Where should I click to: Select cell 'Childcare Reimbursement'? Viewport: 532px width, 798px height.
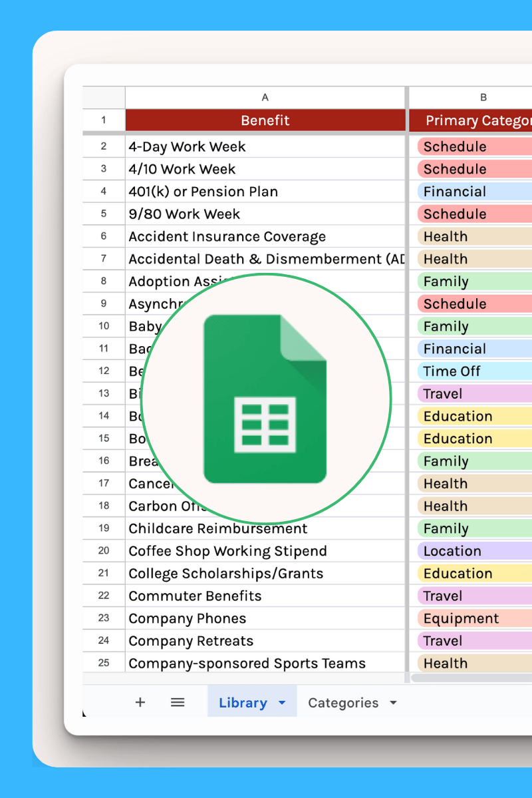tap(265, 528)
